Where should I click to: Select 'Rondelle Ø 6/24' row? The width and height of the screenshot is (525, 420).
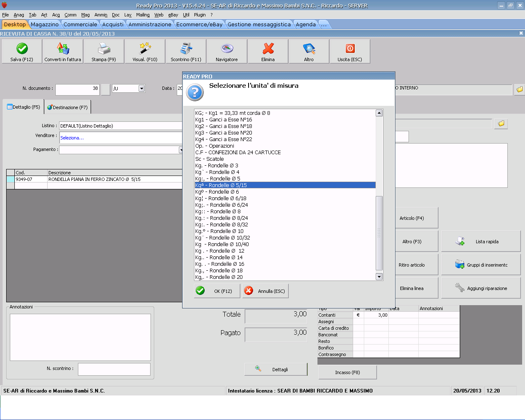(x=285, y=205)
